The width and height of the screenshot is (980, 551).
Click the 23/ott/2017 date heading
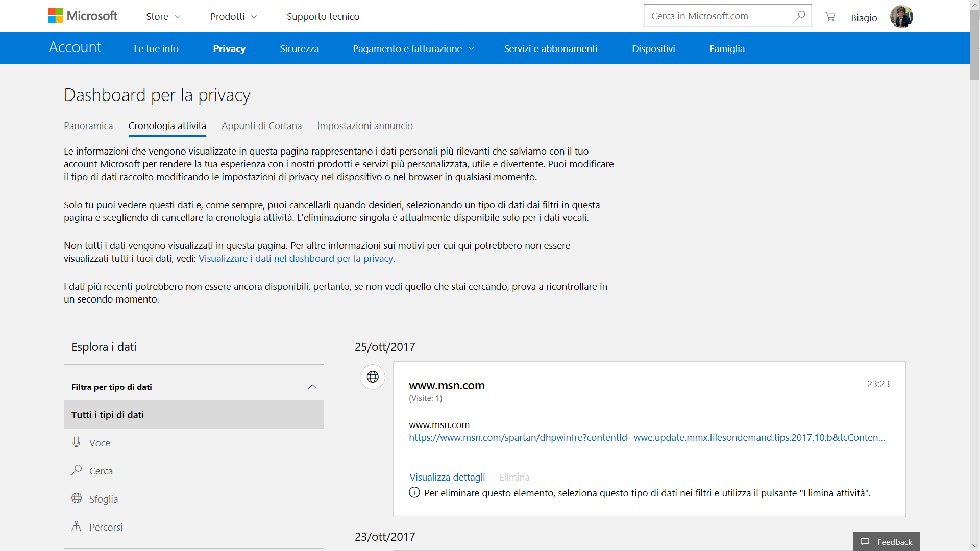385,537
